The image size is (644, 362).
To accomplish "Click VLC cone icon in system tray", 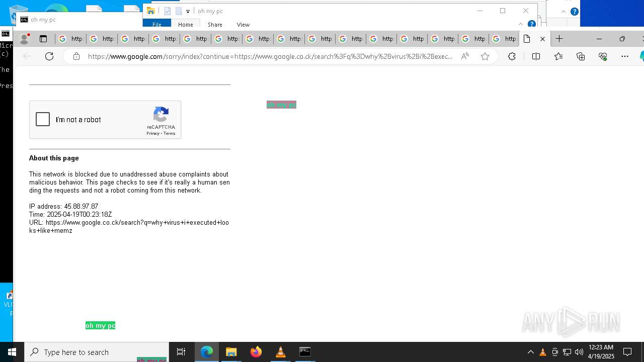I will tap(543, 352).
